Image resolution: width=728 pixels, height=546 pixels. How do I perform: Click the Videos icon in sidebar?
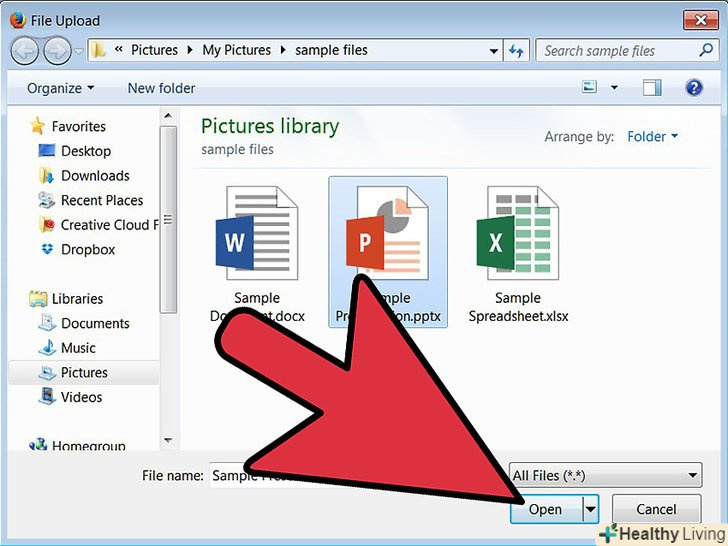[47, 396]
